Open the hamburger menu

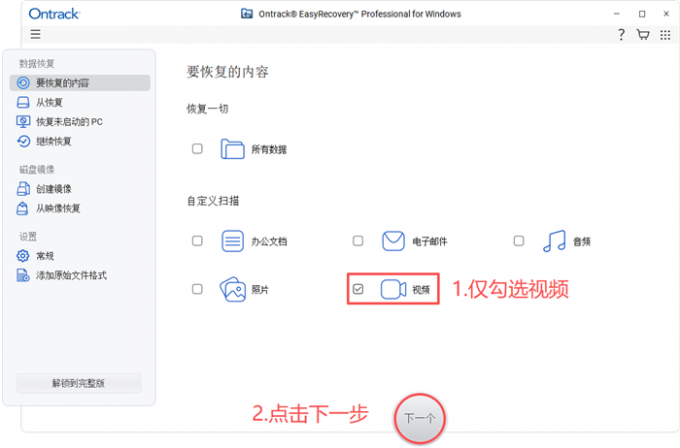coord(36,34)
